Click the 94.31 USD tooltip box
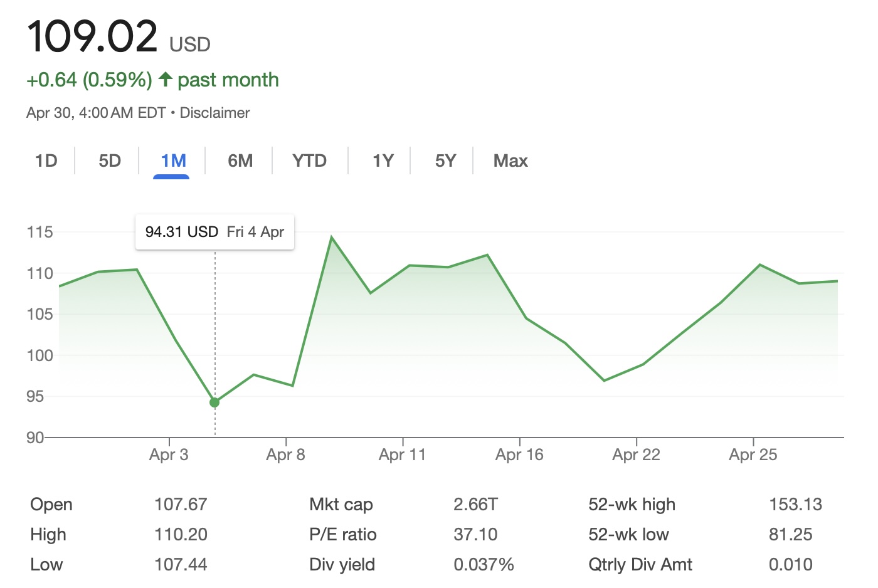Image resolution: width=878 pixels, height=588 pixels. pos(214,232)
